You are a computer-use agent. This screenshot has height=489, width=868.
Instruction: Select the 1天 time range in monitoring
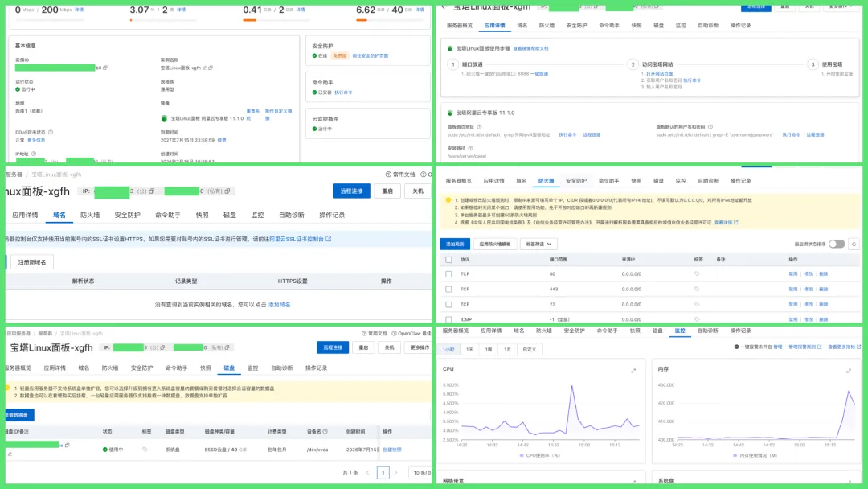pyautogui.click(x=469, y=349)
